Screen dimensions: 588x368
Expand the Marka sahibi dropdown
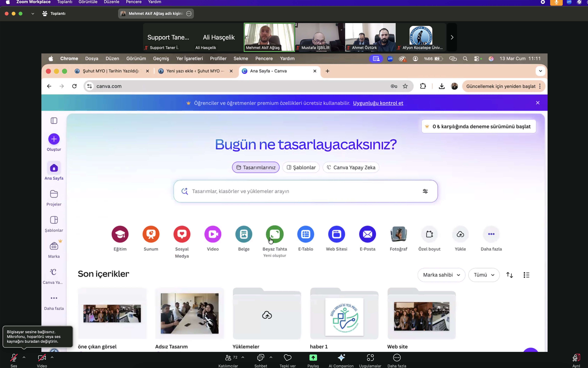pos(441,275)
